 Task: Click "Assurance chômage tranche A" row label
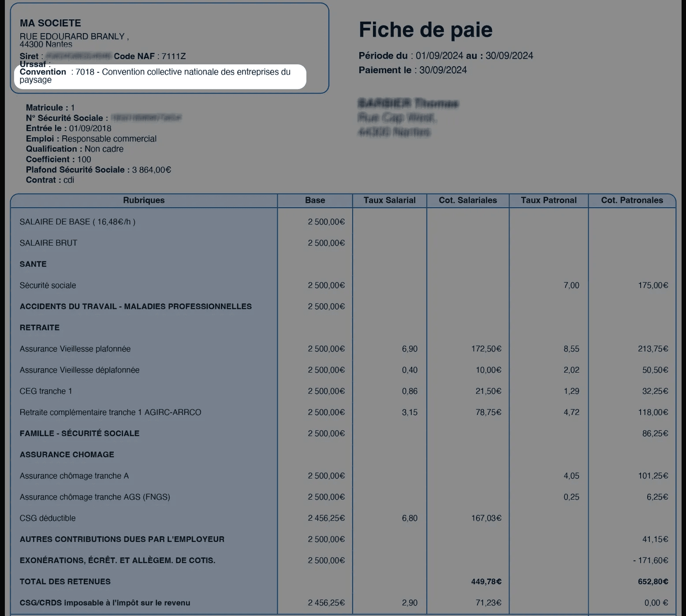click(75, 476)
